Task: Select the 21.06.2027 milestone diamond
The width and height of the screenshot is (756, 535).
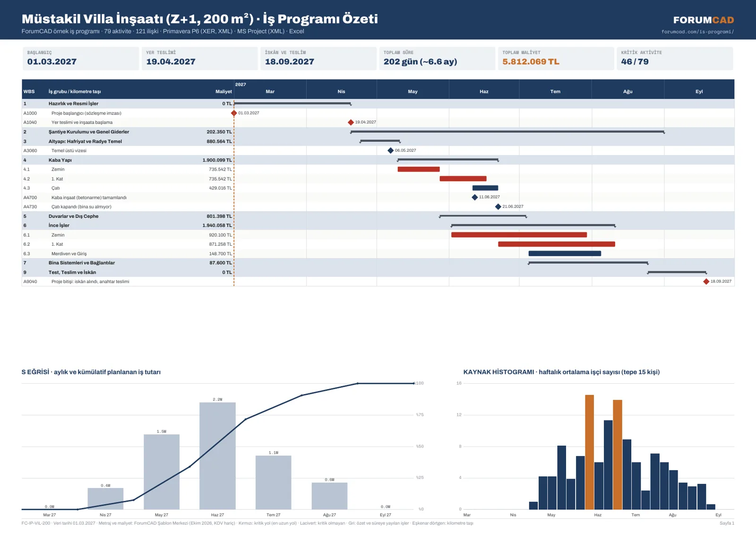Action: point(498,207)
